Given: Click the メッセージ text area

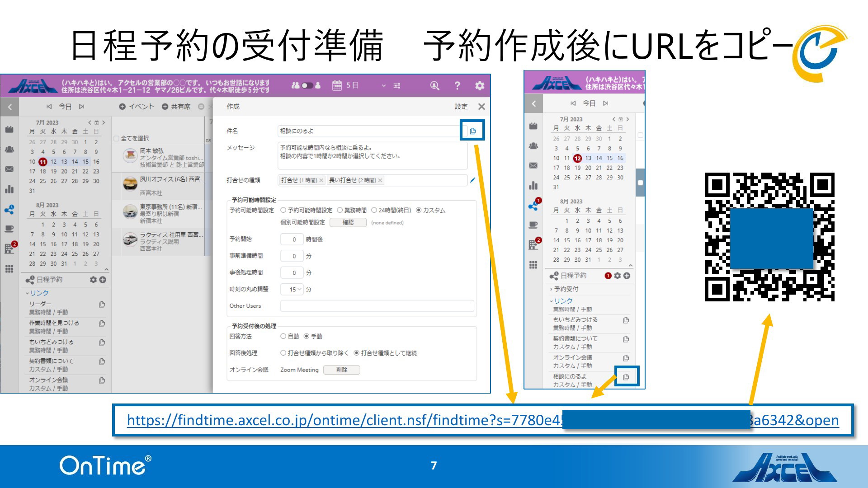Looking at the screenshot, I should 373,155.
